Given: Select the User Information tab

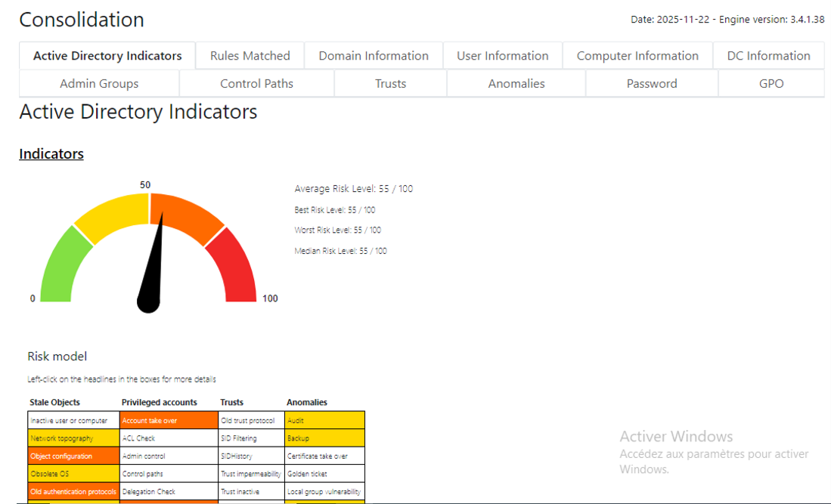Looking at the screenshot, I should pos(502,56).
